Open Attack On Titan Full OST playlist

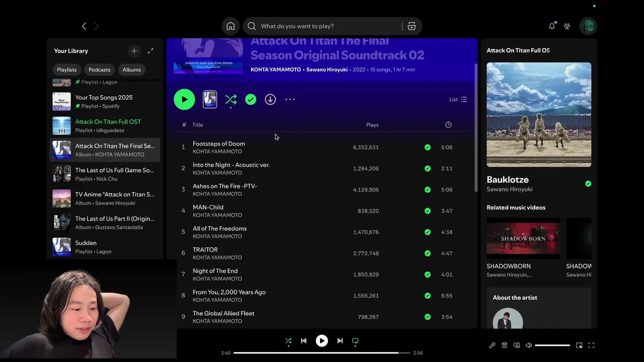(105, 126)
